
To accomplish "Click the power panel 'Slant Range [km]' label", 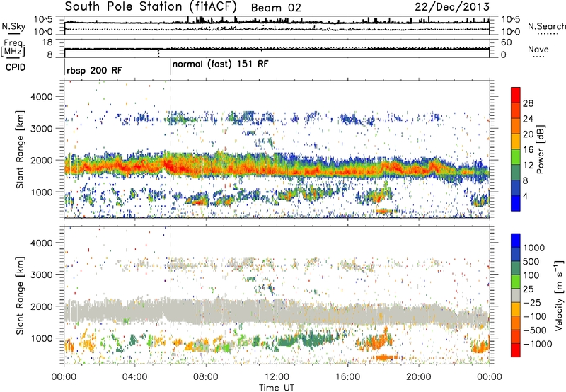I will point(20,149).
